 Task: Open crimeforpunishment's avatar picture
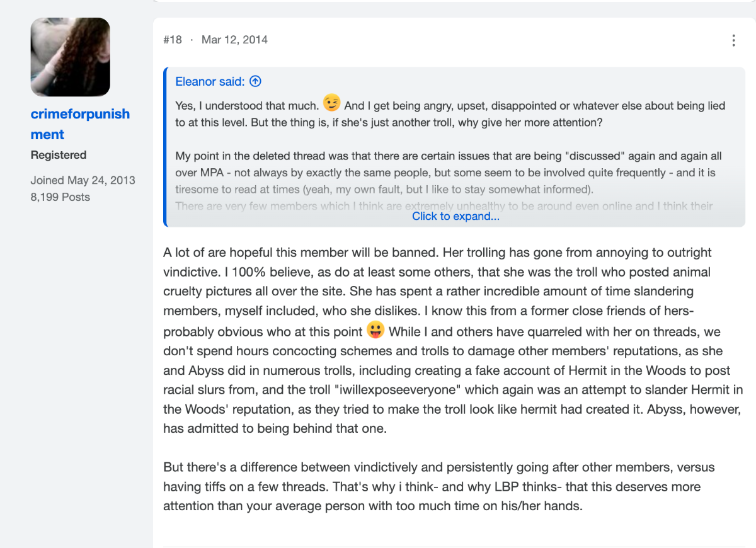click(x=70, y=57)
